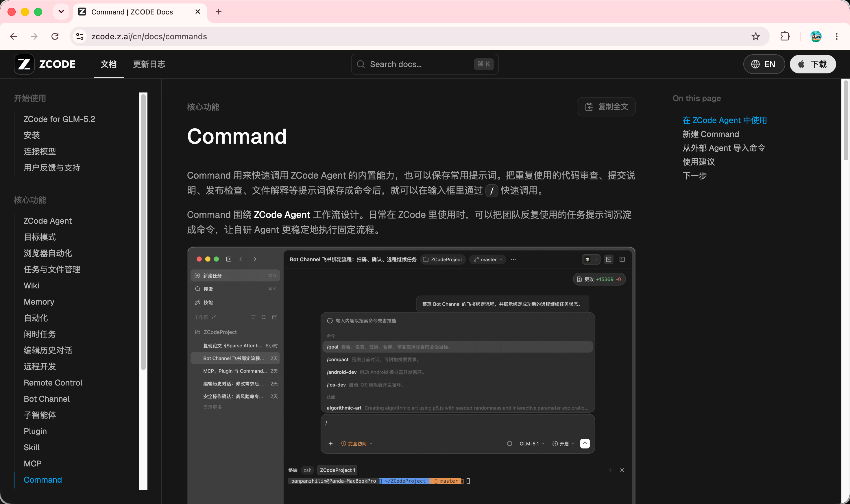The image size is (850, 504).
Task: Reload the current page
Action: (55, 36)
